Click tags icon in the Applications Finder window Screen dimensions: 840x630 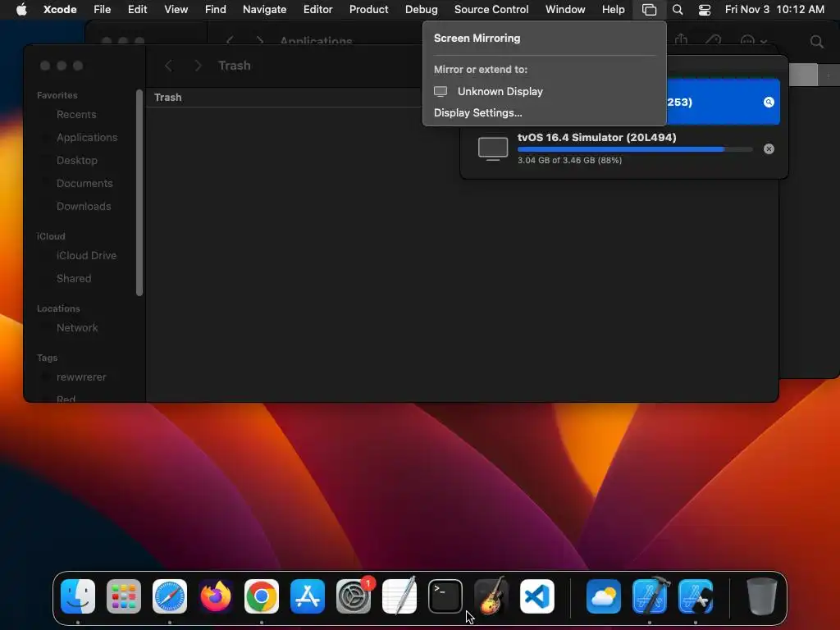point(714,41)
